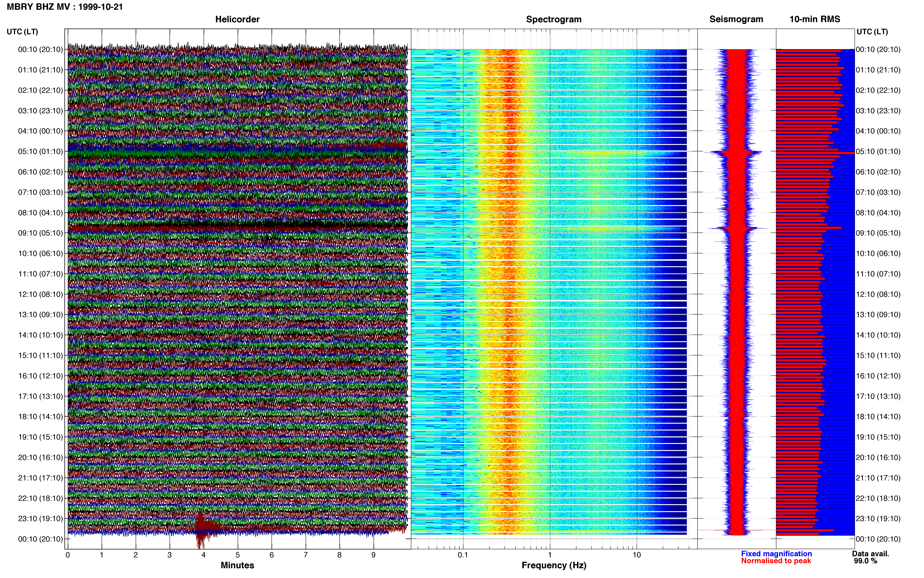This screenshot has height=578, width=924.
Task: Click right-axis time label '21:10 (17:10)'
Action: coord(878,478)
